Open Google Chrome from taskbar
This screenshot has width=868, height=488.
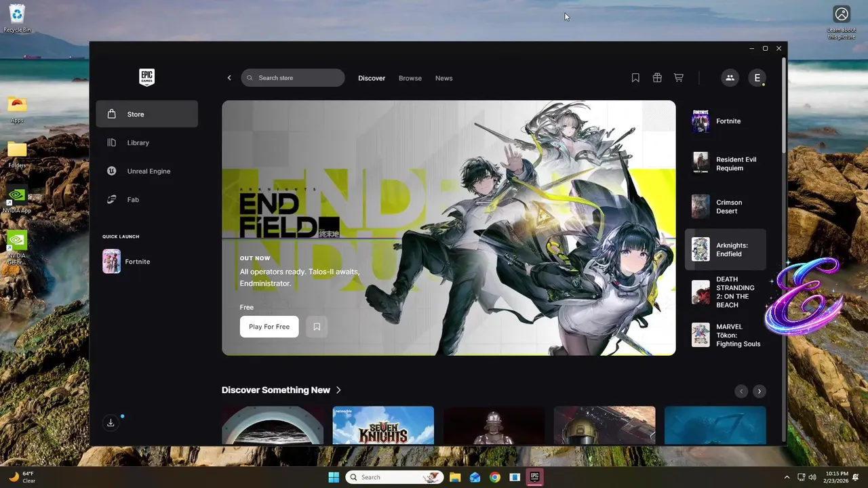[x=495, y=477]
